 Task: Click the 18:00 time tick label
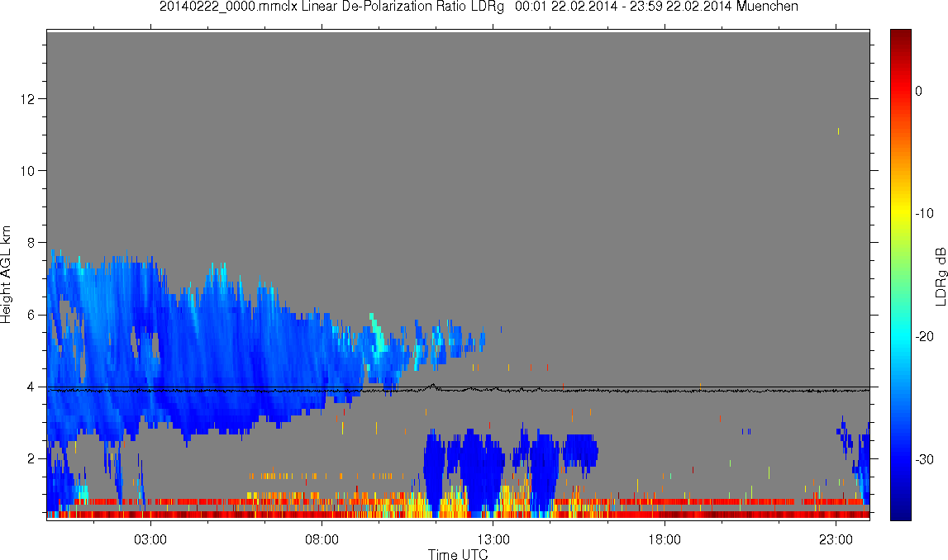665,539
